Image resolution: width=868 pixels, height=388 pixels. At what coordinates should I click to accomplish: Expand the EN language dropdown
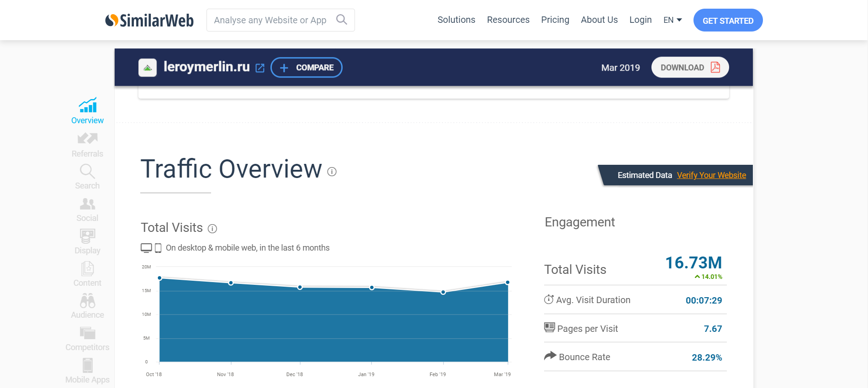point(672,20)
